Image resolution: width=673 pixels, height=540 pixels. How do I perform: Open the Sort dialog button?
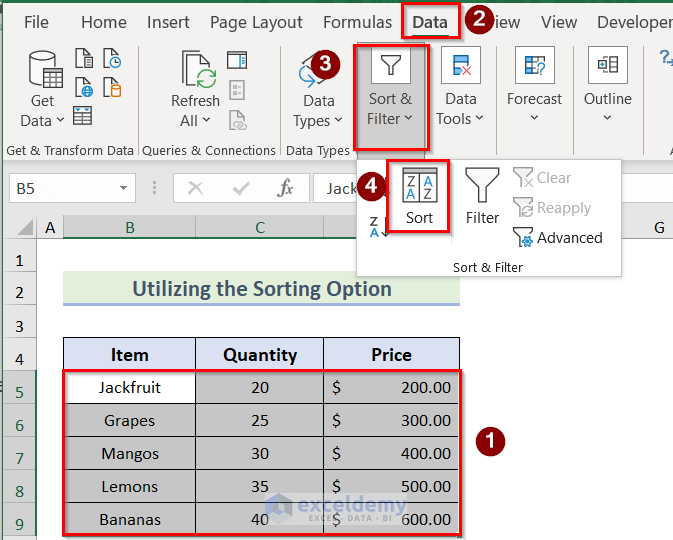pos(419,196)
